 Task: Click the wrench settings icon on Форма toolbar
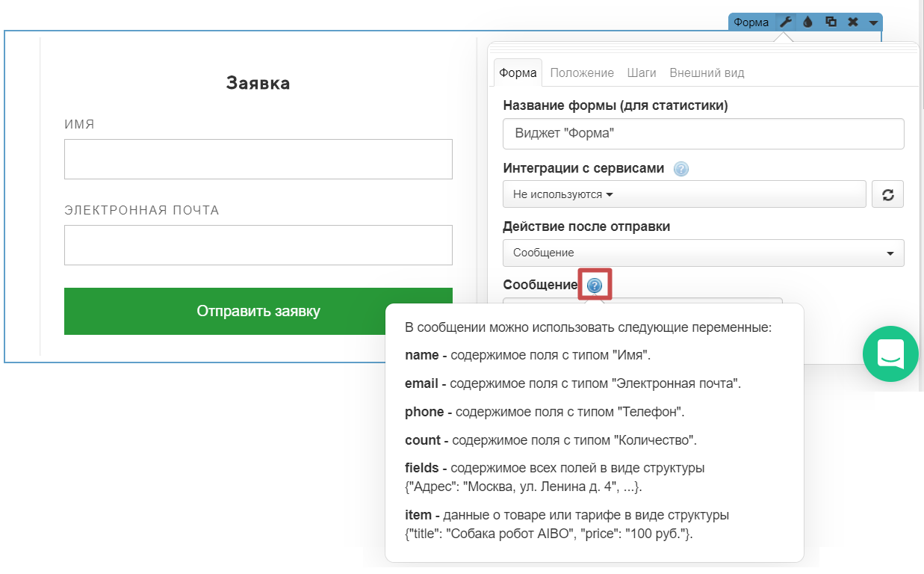tap(785, 22)
